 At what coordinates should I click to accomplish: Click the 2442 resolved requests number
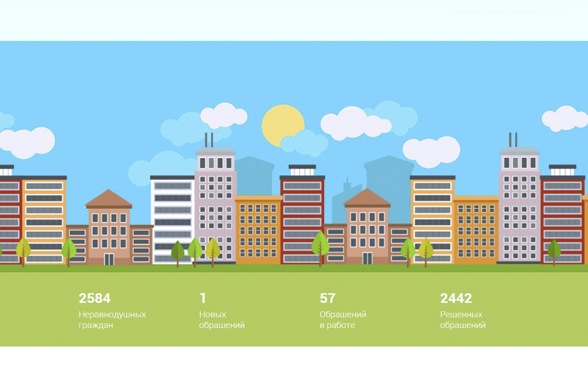(456, 298)
